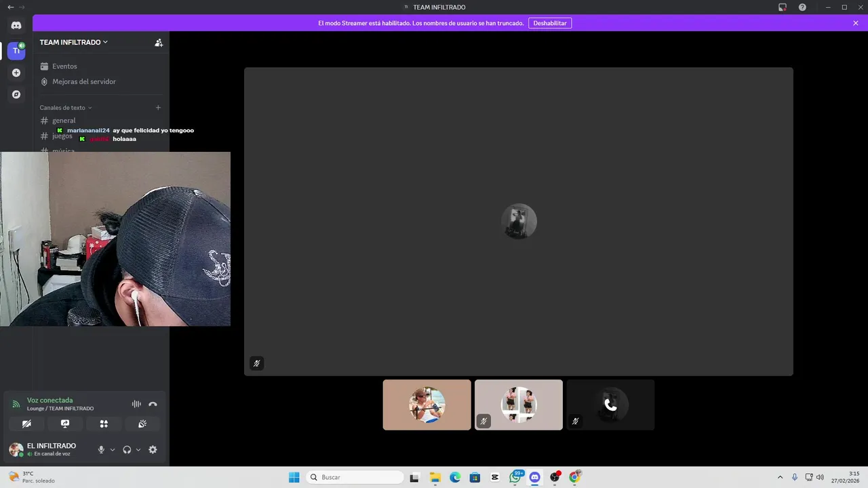
Task: Open Microsoft Store from the taskbar
Action: [x=475, y=477]
